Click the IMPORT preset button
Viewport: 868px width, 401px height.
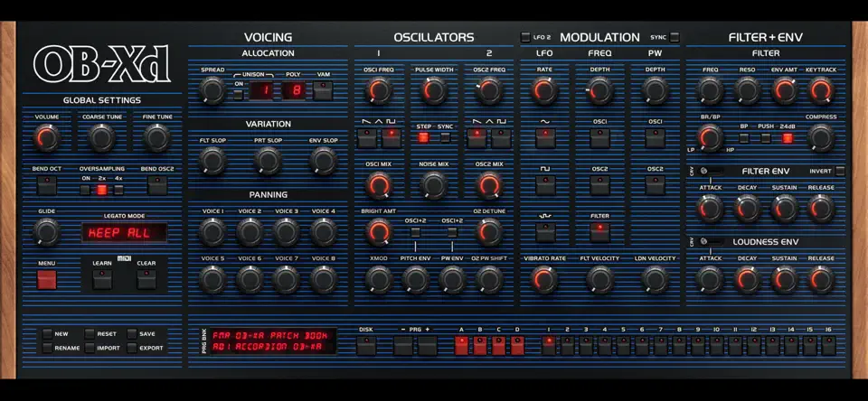pos(90,348)
